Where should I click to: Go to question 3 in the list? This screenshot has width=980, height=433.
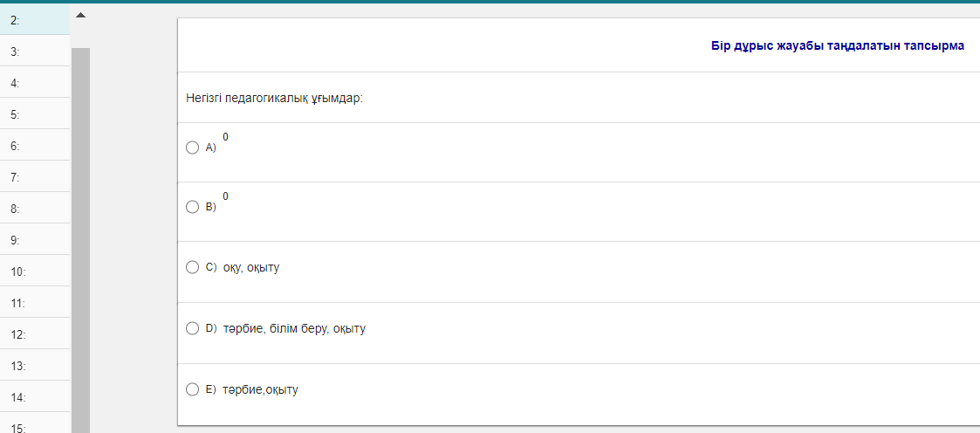[x=35, y=52]
